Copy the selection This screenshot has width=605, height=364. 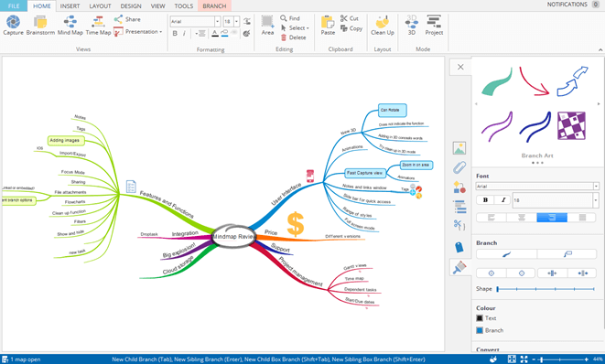pos(351,28)
